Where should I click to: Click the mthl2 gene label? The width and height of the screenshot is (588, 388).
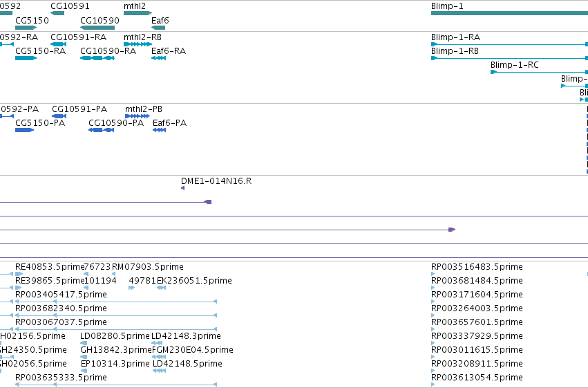[135, 6]
